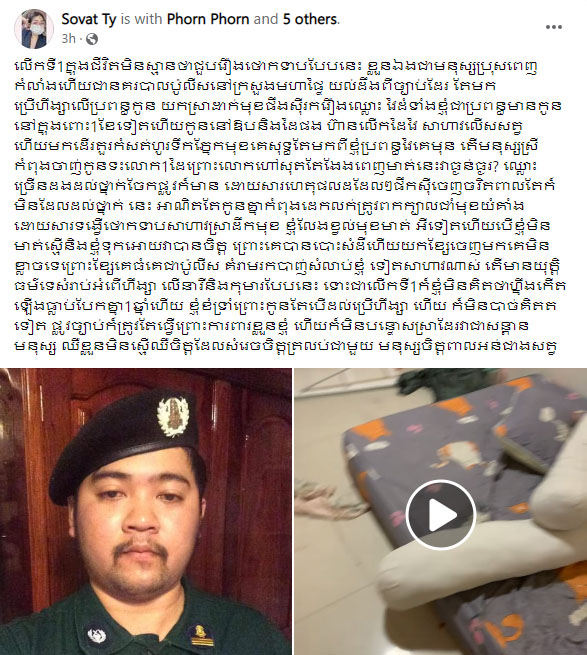Image resolution: width=587 pixels, height=655 pixels.
Task: Open the post via the '3h' timestamp
Action: click(69, 39)
